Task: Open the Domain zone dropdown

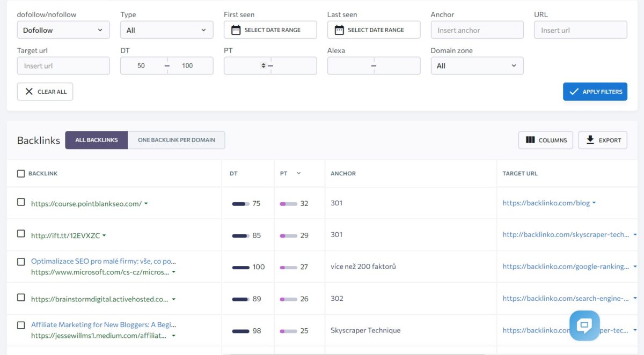Action: pos(477,65)
